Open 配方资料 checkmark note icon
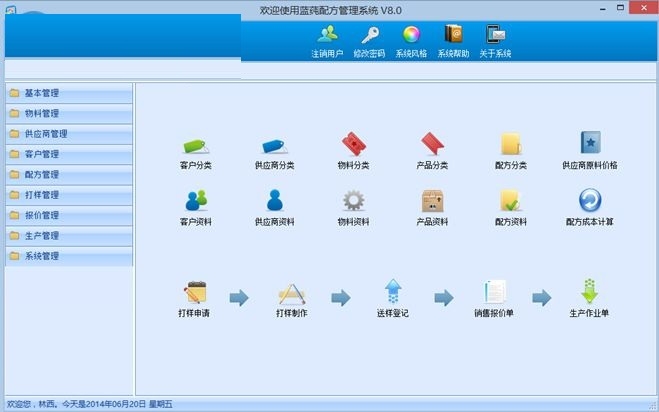Image resolution: width=659 pixels, height=412 pixels. tap(511, 201)
